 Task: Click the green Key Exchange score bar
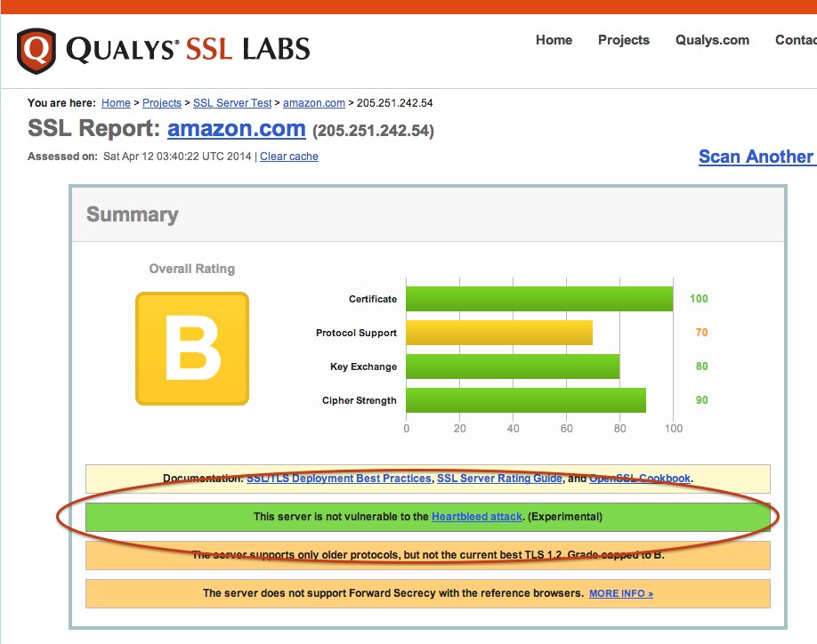513,366
